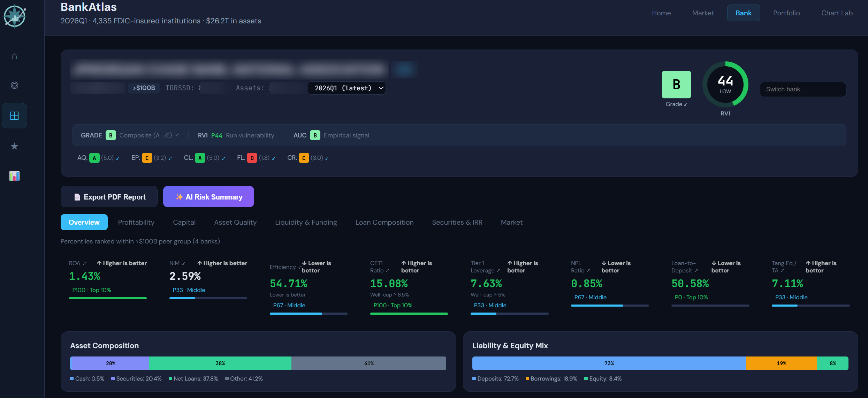Viewport: 868px width, 398px height.
Task: Click into the Switch bank search field
Action: pos(803,89)
